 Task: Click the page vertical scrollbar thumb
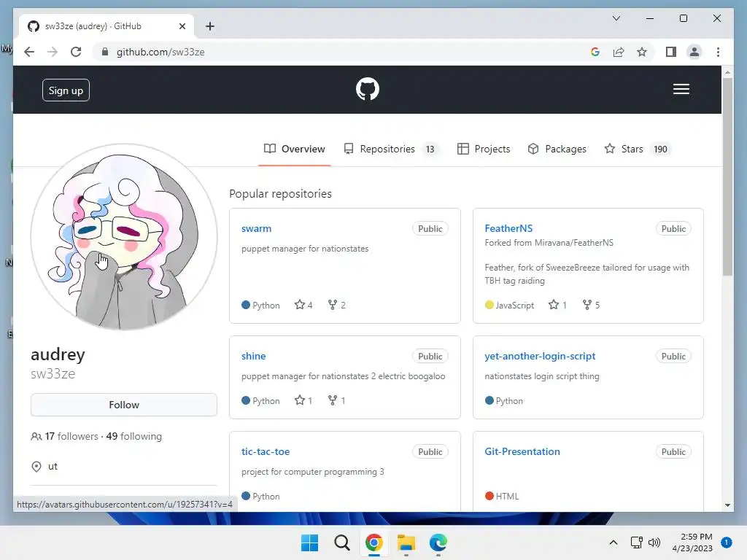tap(727, 176)
